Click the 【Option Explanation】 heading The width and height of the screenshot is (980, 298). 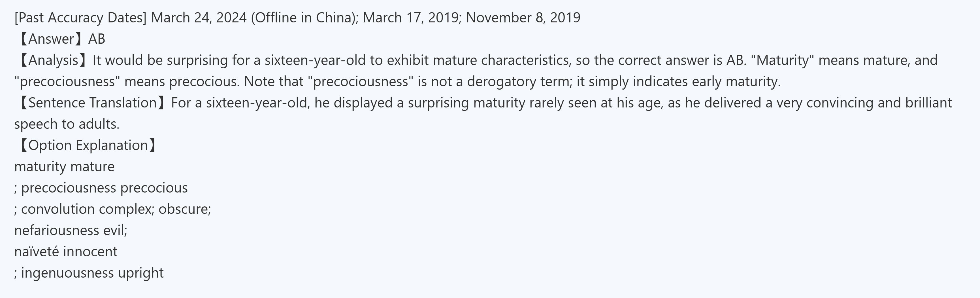[x=86, y=145]
